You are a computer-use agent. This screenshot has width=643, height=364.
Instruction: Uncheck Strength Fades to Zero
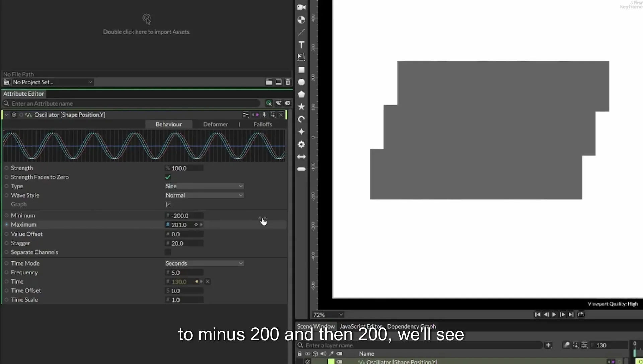pos(168,177)
